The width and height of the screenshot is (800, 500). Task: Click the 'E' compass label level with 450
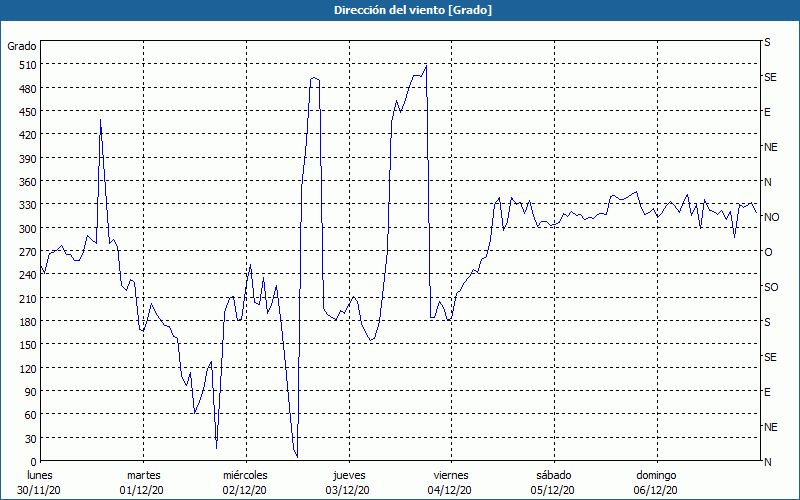pos(767,112)
